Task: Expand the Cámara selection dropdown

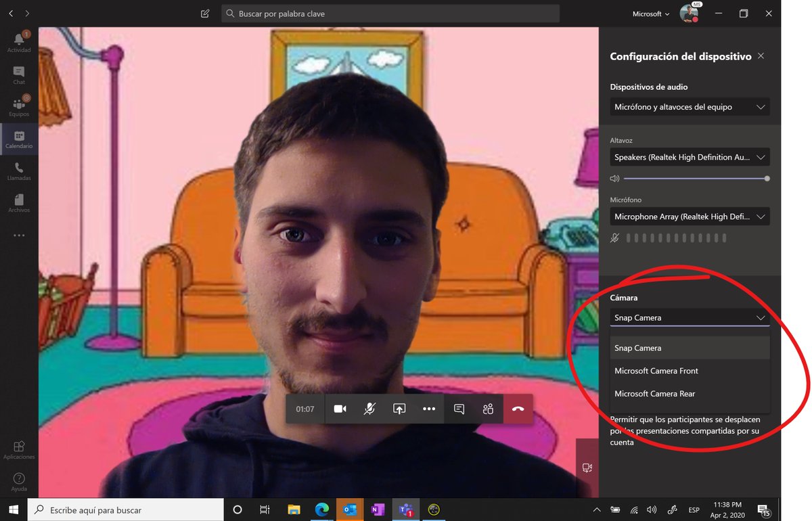Action: tap(689, 317)
